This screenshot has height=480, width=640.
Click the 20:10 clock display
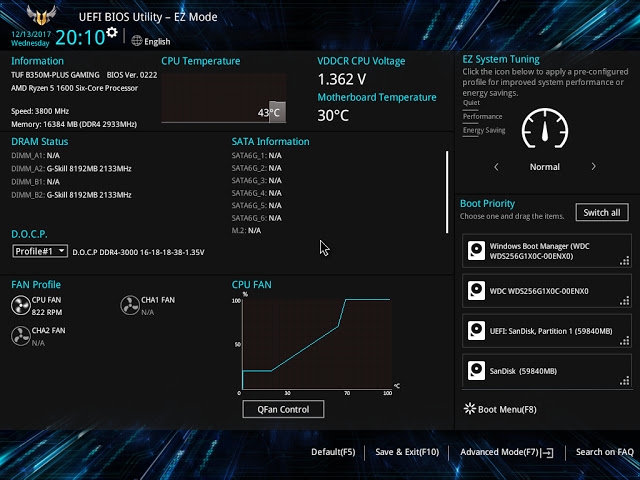[80, 37]
